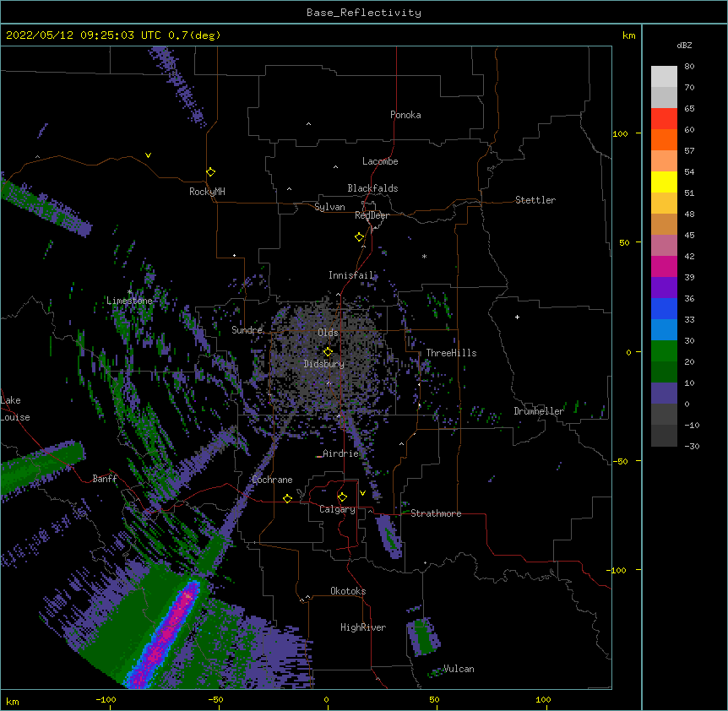The height and width of the screenshot is (711, 728).
Task: Click the RockyMH label
Action: click(207, 192)
